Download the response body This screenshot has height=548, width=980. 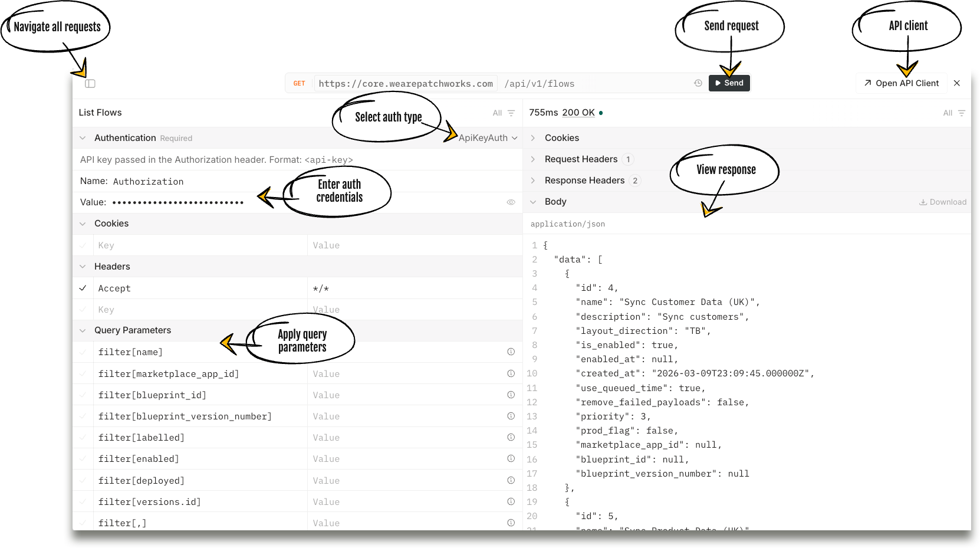point(942,202)
